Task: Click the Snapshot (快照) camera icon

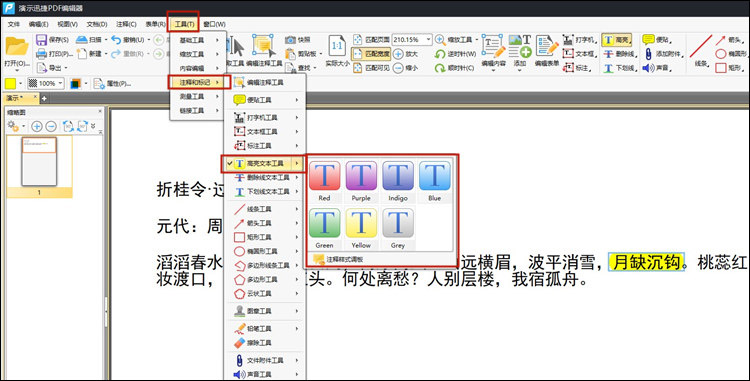Action: [x=290, y=40]
